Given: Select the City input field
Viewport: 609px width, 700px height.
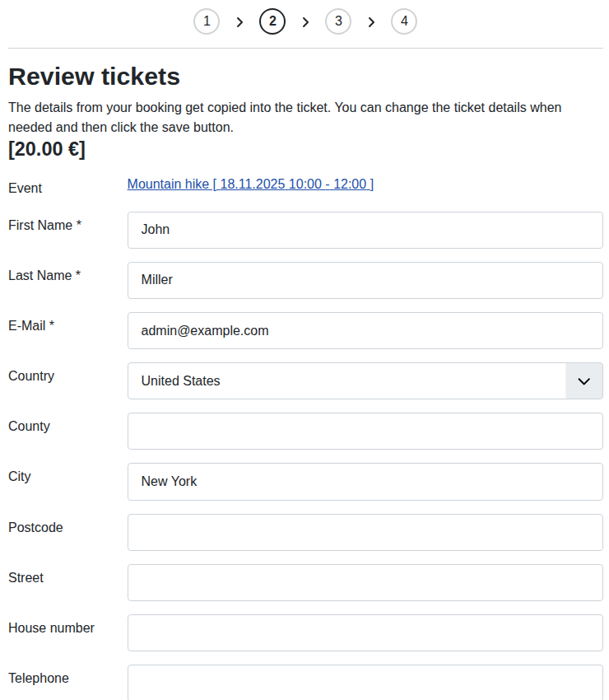Looking at the screenshot, I should pos(365,482).
